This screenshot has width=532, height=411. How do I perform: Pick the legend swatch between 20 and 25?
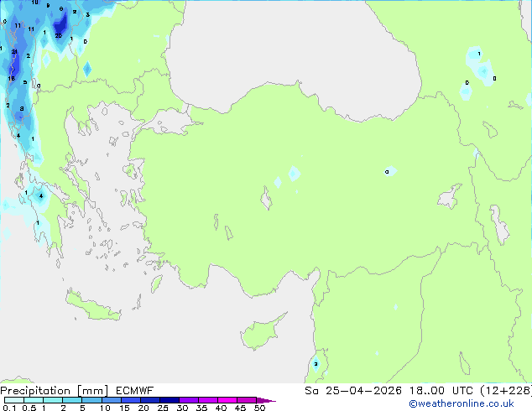149,400
